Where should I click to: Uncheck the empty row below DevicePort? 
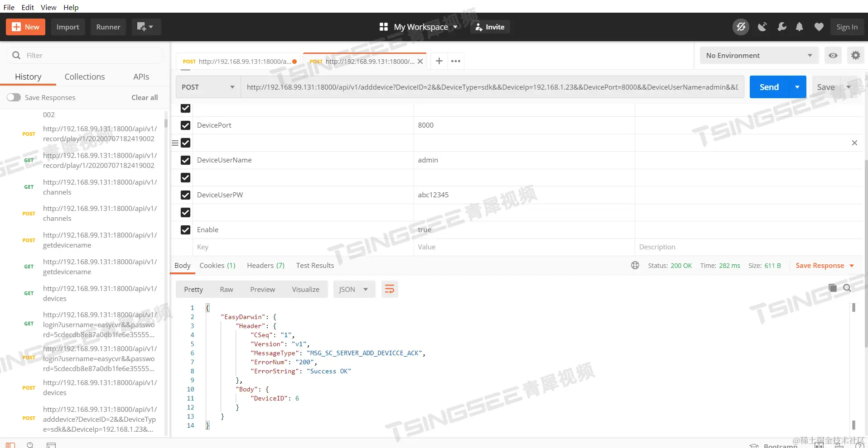(x=185, y=143)
